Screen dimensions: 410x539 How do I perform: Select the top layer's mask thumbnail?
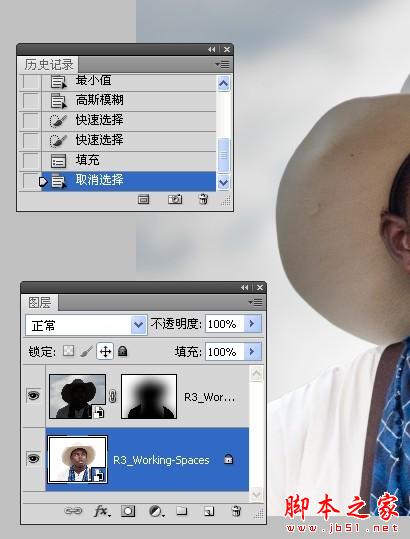pyautogui.click(x=149, y=396)
